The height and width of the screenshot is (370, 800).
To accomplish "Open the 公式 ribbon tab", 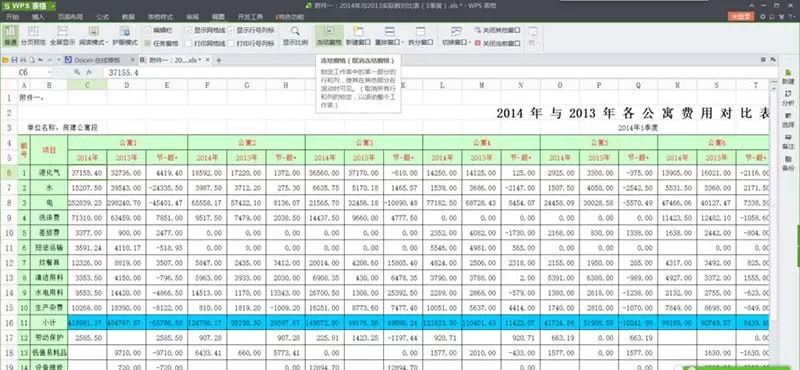I will tap(102, 17).
